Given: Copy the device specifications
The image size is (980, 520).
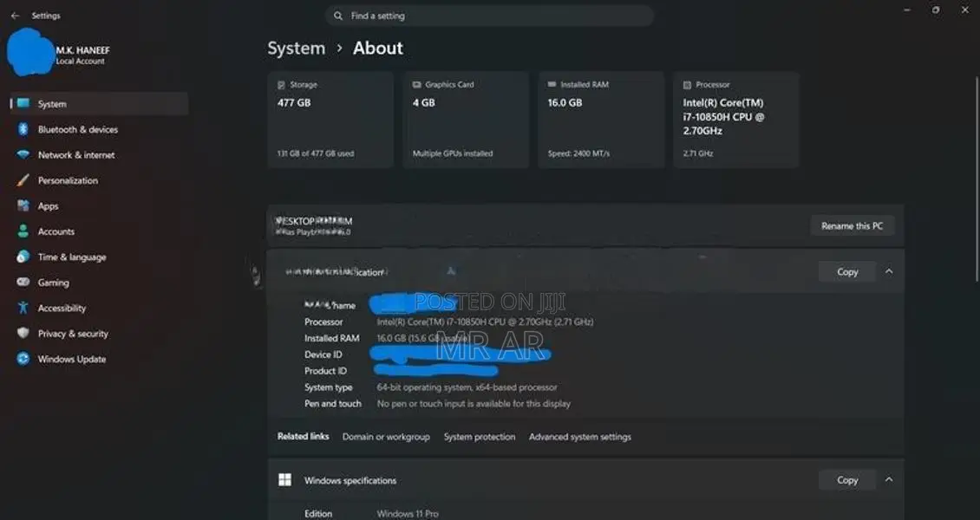Looking at the screenshot, I should tap(847, 271).
